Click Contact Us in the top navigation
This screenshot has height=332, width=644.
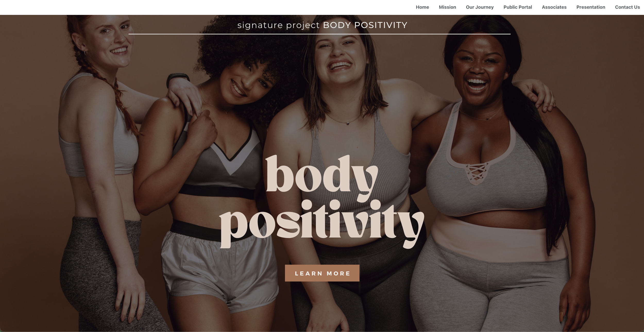(x=627, y=7)
